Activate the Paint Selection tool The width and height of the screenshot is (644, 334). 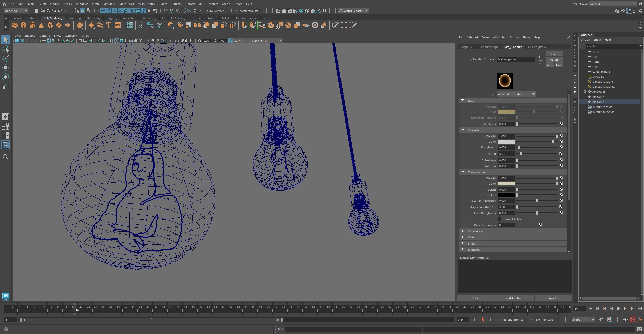tap(6, 58)
